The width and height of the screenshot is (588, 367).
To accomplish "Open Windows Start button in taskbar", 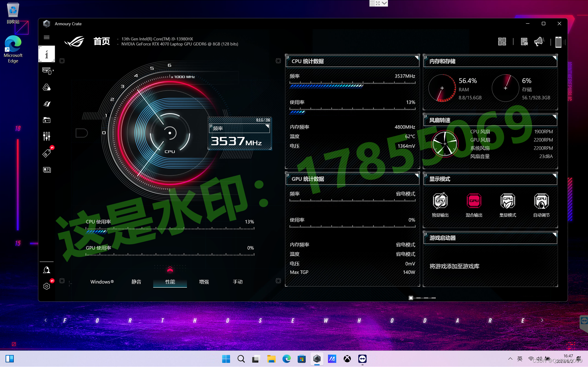I will pyautogui.click(x=226, y=359).
